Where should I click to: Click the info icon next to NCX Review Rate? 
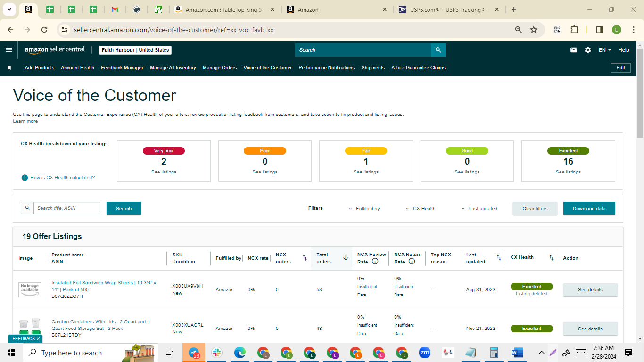click(375, 261)
